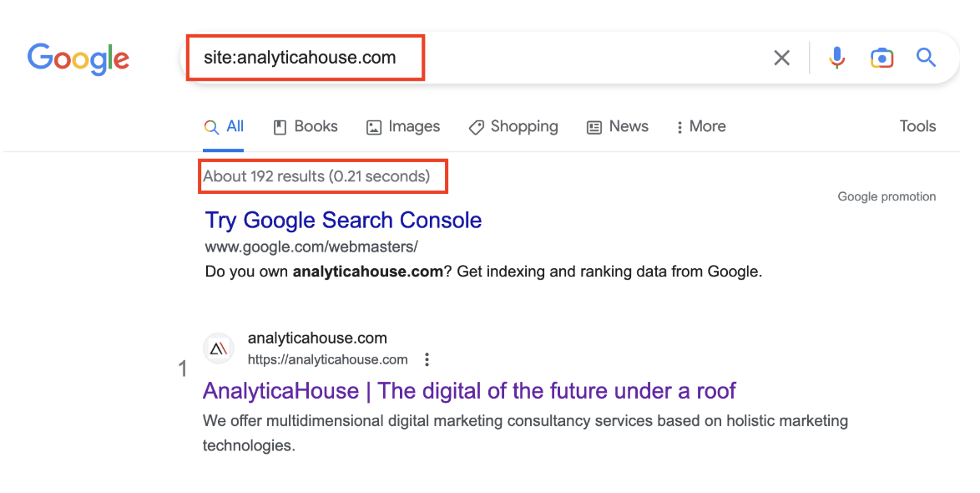The width and height of the screenshot is (980, 493).
Task: Select the All results tab
Action: (x=224, y=127)
